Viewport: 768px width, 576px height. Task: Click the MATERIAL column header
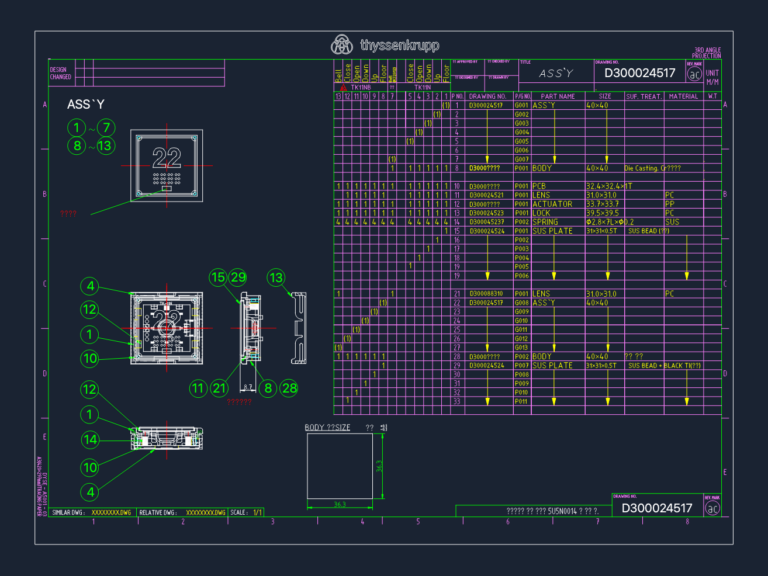click(683, 96)
